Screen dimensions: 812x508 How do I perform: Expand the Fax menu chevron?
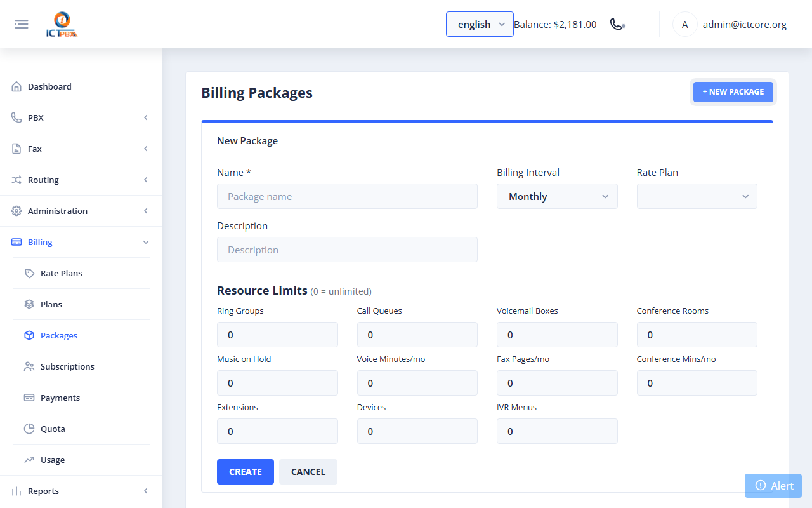146,149
